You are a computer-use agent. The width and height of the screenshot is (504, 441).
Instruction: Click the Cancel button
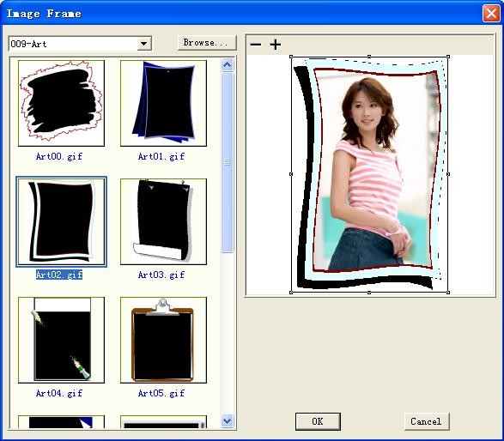point(426,421)
